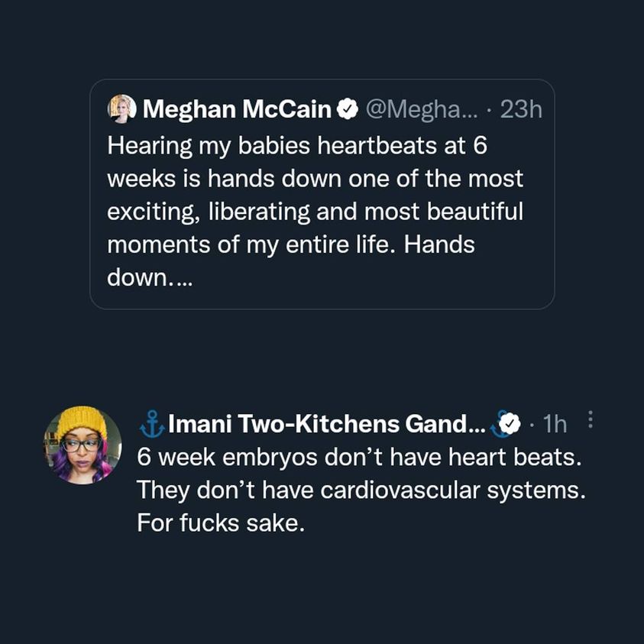
Task: Click the truncated @Megha... handle
Action: coord(422,109)
